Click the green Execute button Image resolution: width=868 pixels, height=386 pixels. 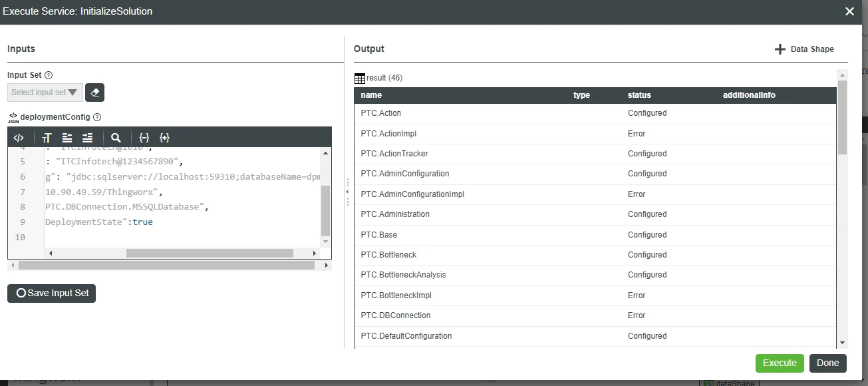[x=780, y=363]
